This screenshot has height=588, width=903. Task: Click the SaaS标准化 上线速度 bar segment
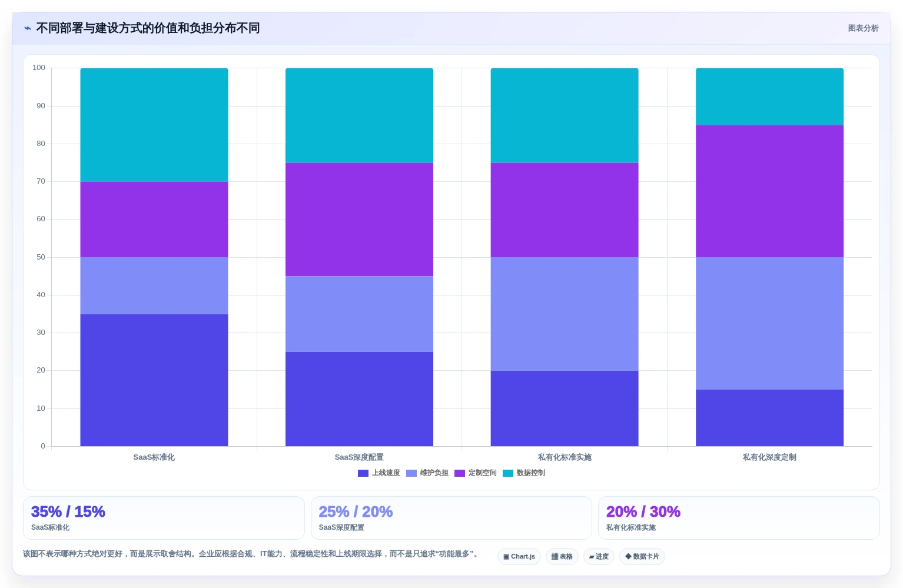[x=154, y=380]
